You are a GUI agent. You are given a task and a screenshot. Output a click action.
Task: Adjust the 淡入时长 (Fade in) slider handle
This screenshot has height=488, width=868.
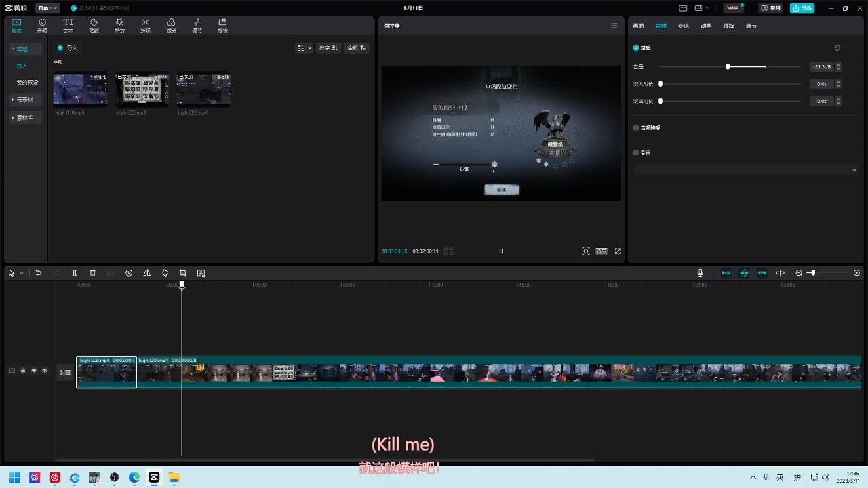coord(660,84)
